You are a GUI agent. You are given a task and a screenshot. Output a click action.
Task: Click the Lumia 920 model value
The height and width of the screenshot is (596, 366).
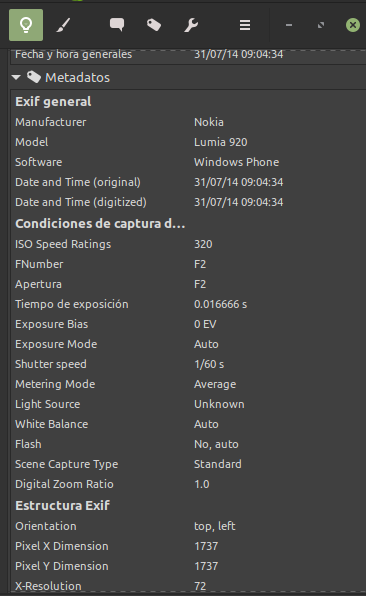click(221, 142)
